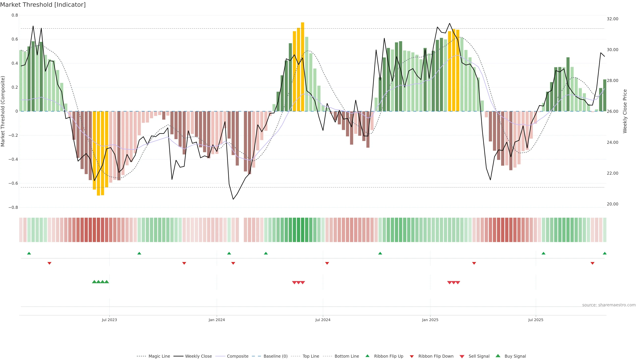The image size is (644, 362).
Task: Select the leftmost Ribbon Flip Up marker
Action: (x=29, y=253)
